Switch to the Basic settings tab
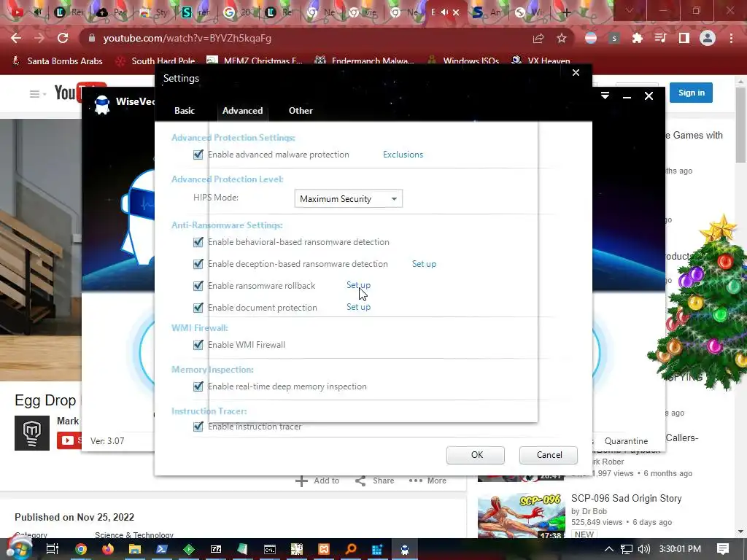This screenshot has height=560, width=747. click(185, 111)
